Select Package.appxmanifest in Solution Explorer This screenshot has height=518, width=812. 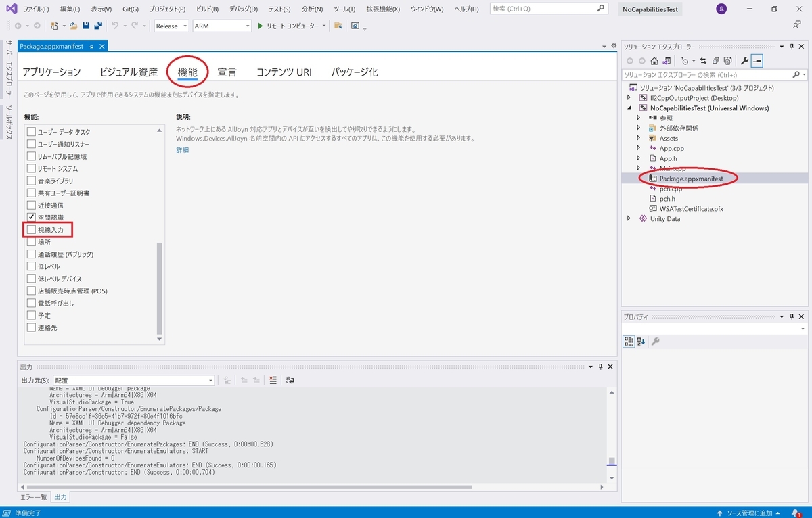point(691,179)
